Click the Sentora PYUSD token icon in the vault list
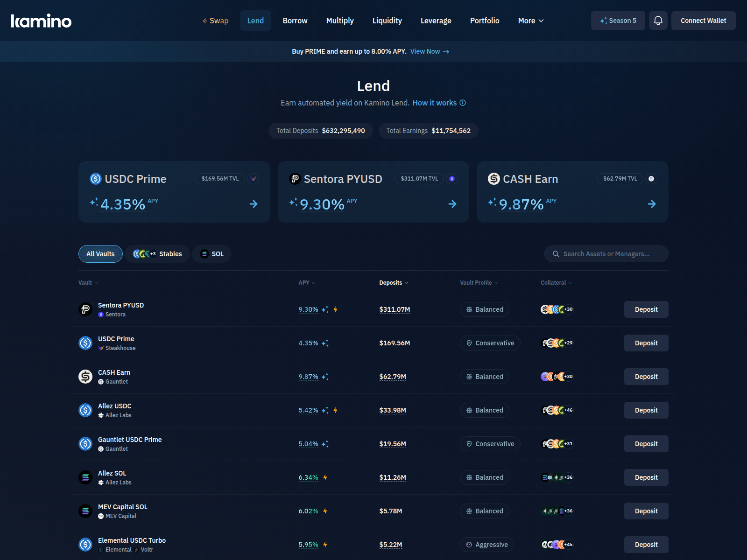The image size is (747, 560). pyautogui.click(x=85, y=309)
